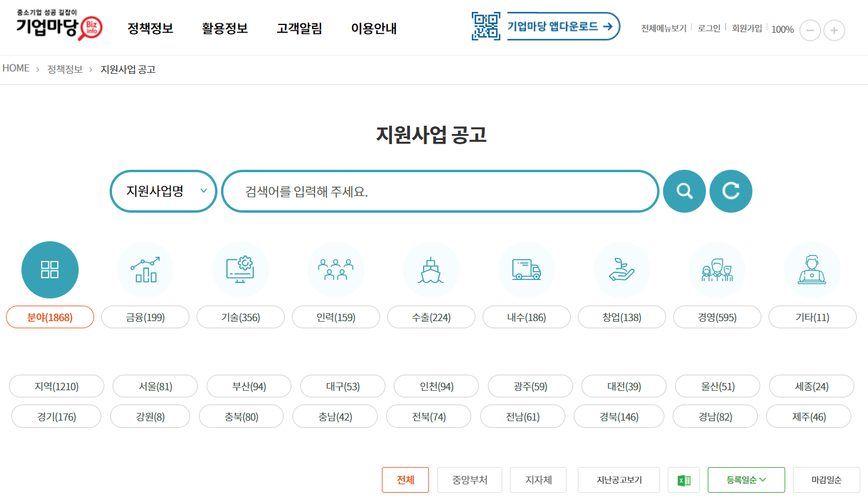
Task: Click the 로그인 link
Action: tap(709, 28)
